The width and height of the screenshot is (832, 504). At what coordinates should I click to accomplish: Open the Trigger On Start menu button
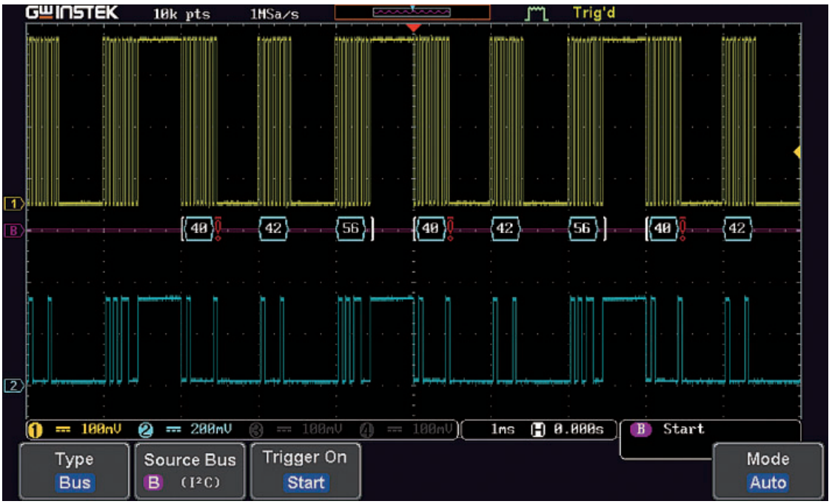pyautogui.click(x=305, y=471)
